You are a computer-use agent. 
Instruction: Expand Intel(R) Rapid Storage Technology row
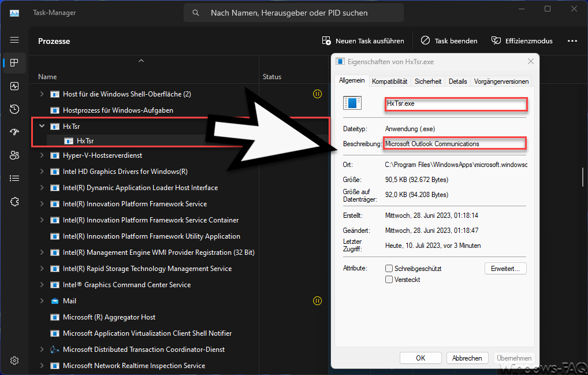(42, 269)
